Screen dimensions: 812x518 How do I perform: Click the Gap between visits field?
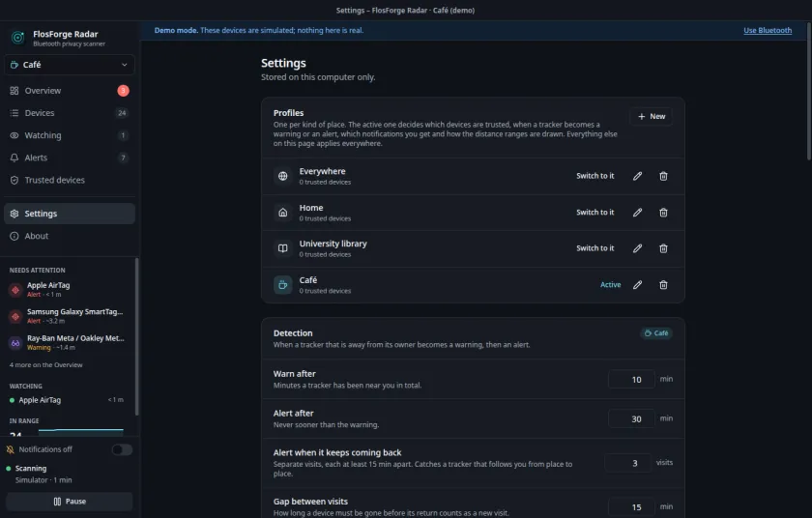[x=631, y=507]
